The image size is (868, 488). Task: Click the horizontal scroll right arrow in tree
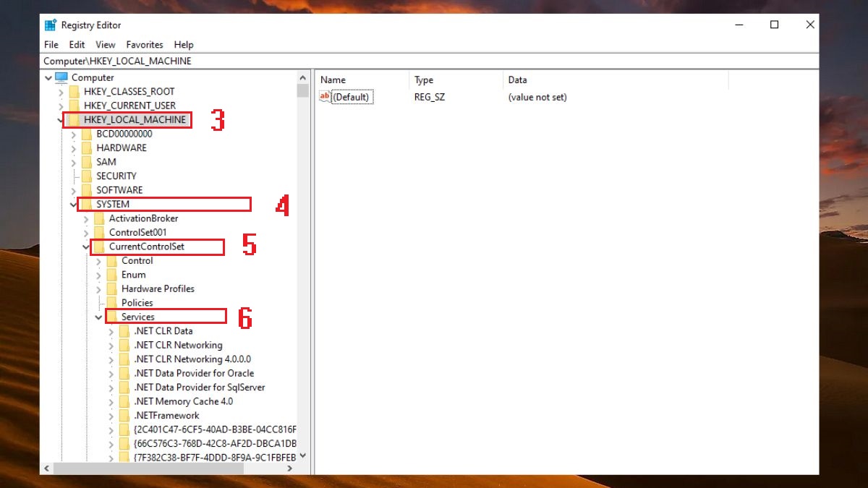[290, 468]
